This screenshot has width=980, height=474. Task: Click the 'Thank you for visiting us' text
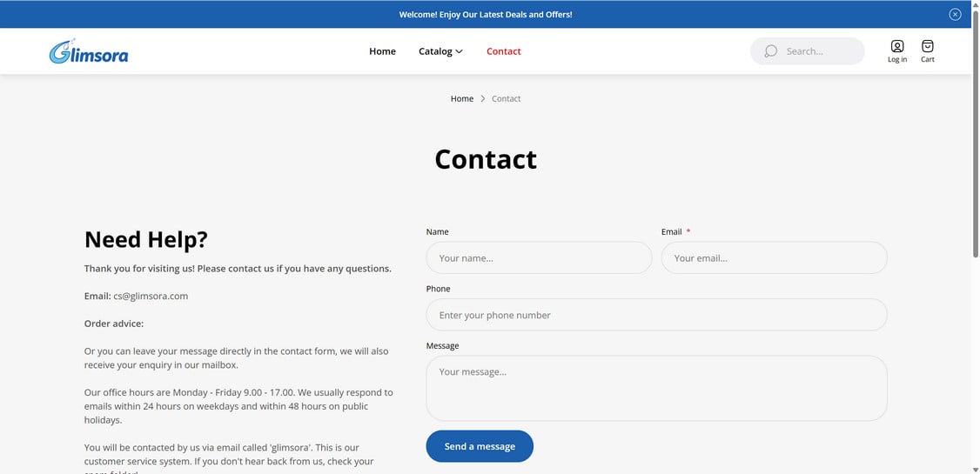tap(238, 269)
